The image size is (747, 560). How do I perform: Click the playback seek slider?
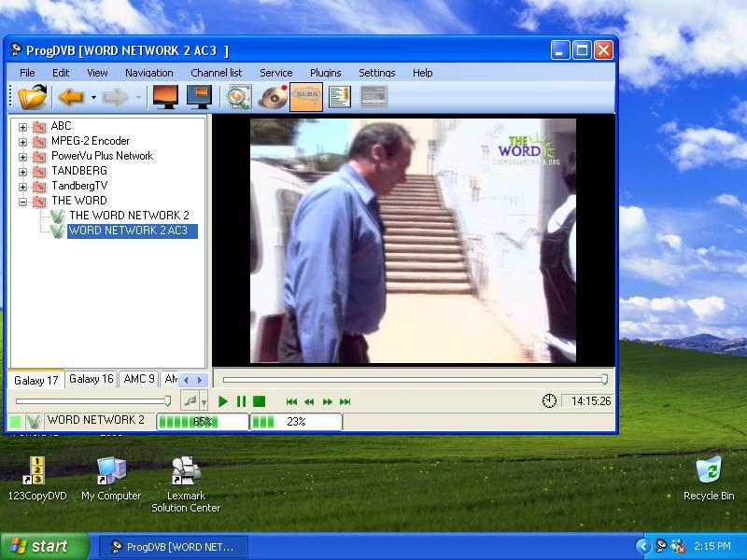(x=415, y=380)
